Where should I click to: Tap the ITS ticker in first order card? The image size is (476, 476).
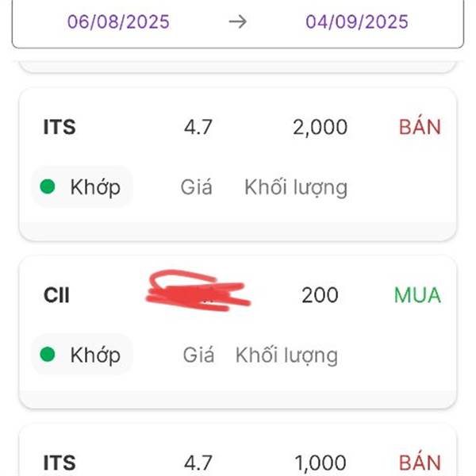[x=59, y=127]
